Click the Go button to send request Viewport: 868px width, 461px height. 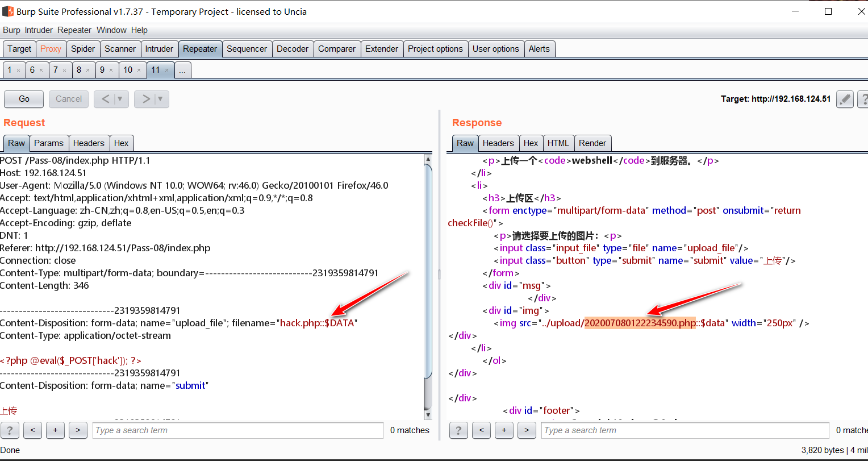pyautogui.click(x=24, y=99)
